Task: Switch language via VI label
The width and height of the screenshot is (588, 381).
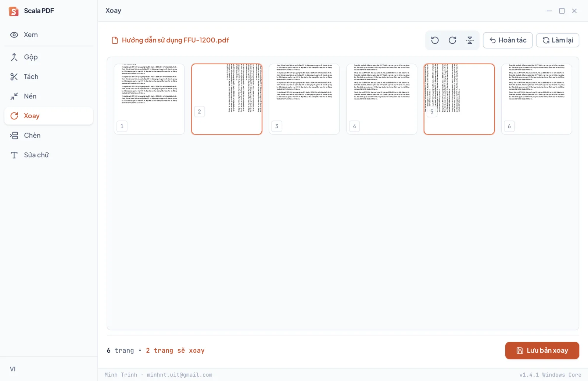Action: [13, 369]
